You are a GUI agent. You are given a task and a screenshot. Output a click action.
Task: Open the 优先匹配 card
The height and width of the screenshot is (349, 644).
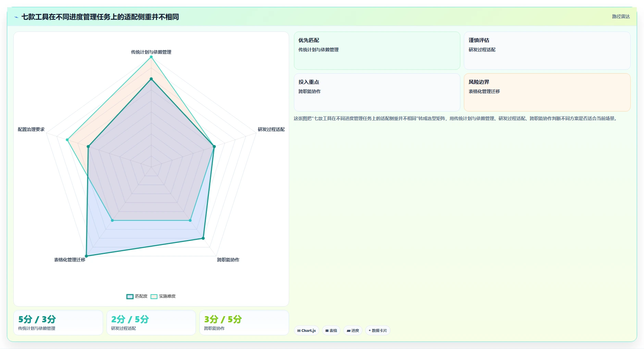pos(377,51)
